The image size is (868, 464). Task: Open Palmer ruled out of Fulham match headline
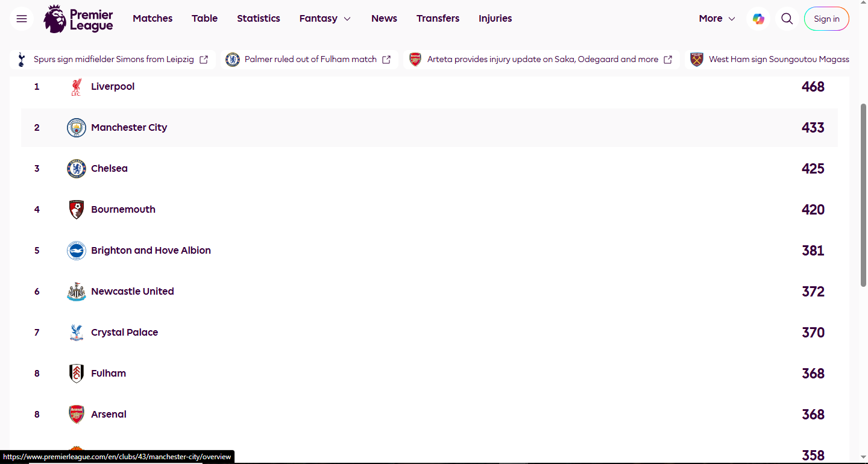tap(310, 60)
